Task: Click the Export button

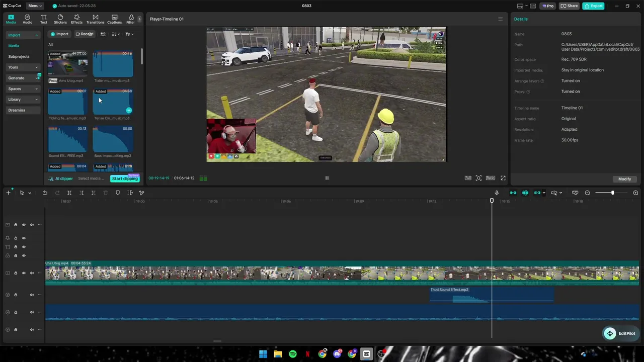Action: (x=593, y=6)
